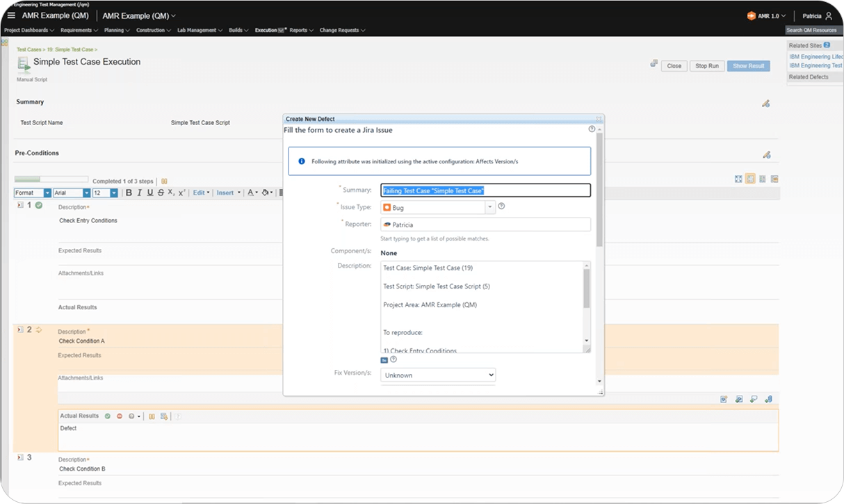The image size is (844, 504).
Task: Click the edit pencil icon in Pre-Conditions section
Action: pyautogui.click(x=766, y=154)
